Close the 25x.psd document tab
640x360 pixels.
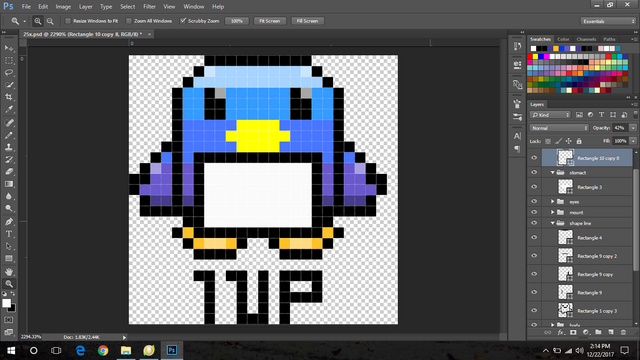pyautogui.click(x=149, y=34)
